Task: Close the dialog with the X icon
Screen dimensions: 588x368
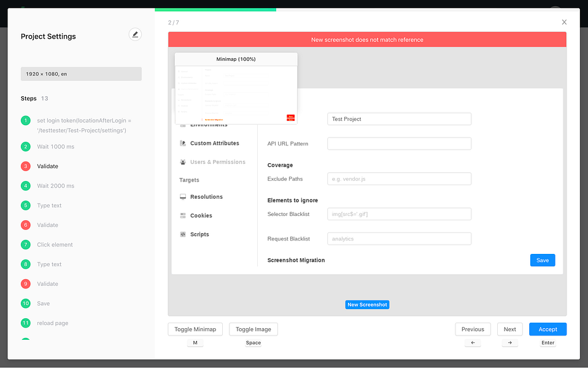Action: (x=564, y=22)
